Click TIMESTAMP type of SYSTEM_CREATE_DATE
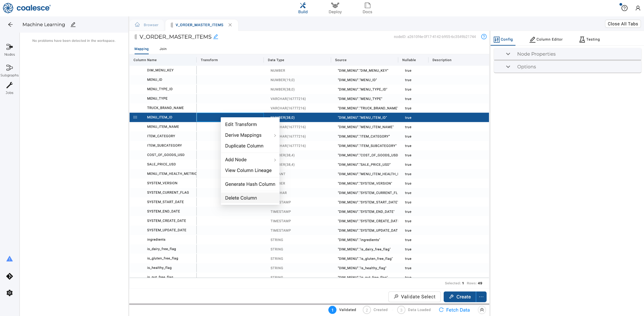The image size is (644, 316). click(x=280, y=221)
